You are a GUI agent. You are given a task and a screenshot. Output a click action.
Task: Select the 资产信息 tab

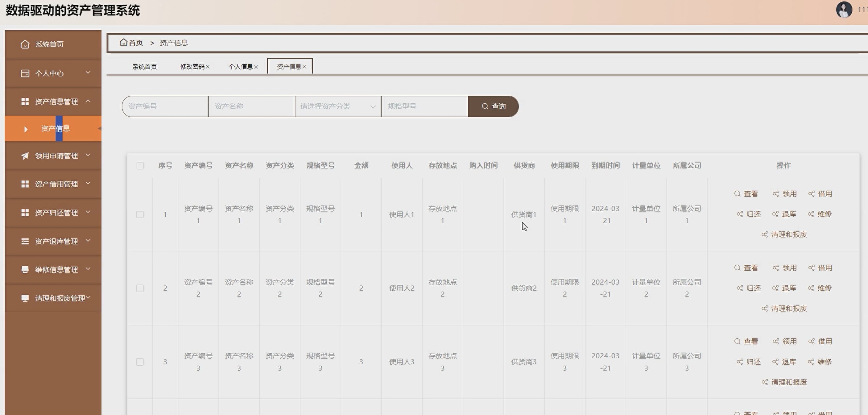[x=289, y=67]
